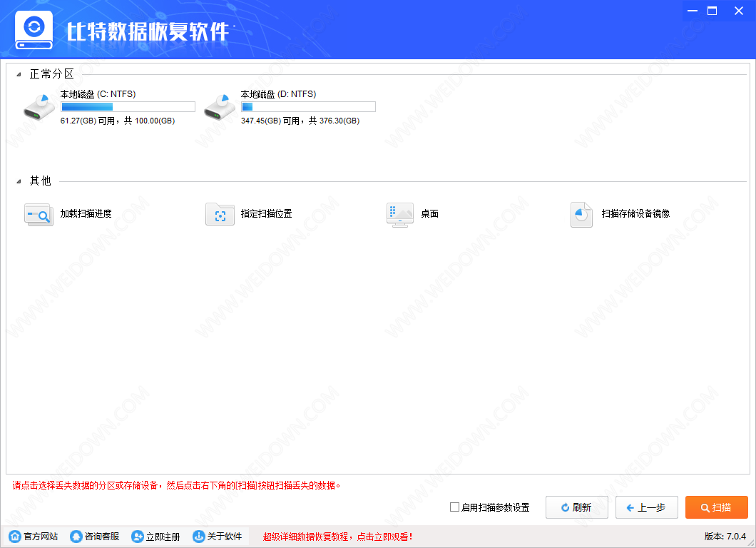The height and width of the screenshot is (548, 756).
Task: Click the 加载扫描进度 magnifier icon
Action: coord(38,214)
